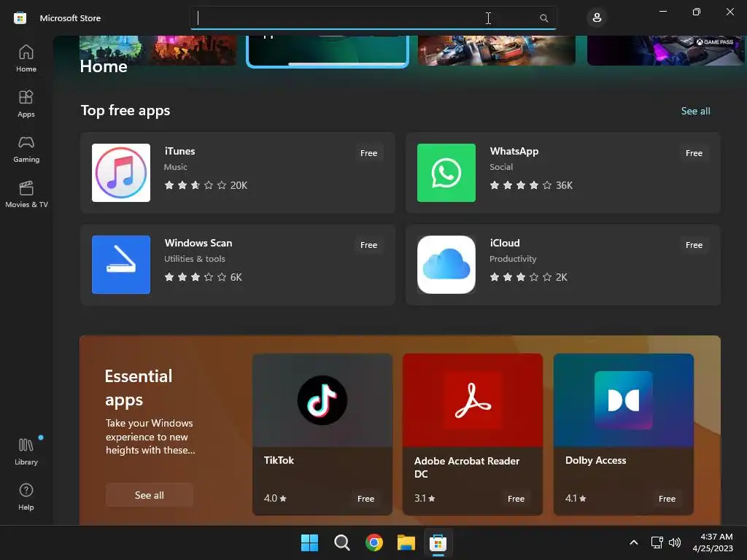Open the Library in sidebar
Viewport: 747px width, 560px height.
26,451
